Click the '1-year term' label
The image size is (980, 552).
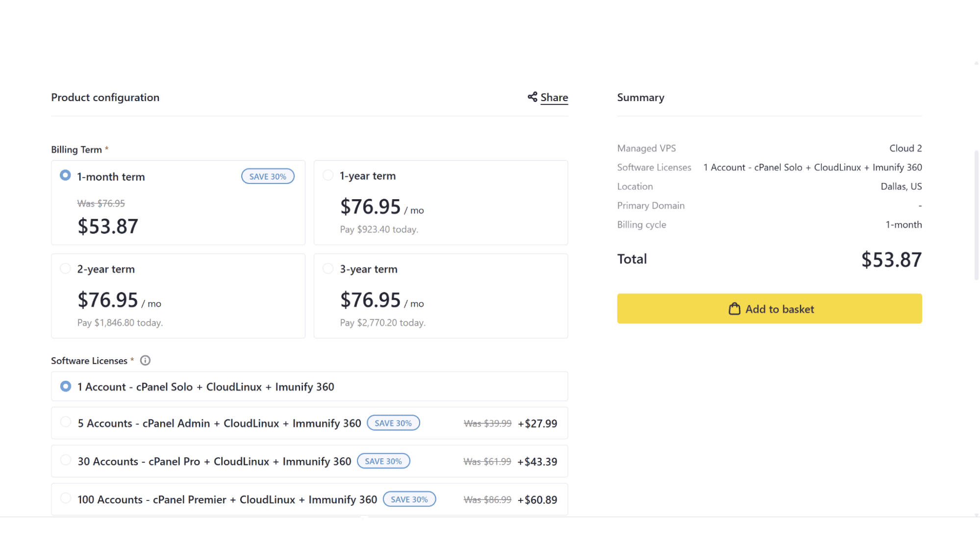(x=368, y=176)
